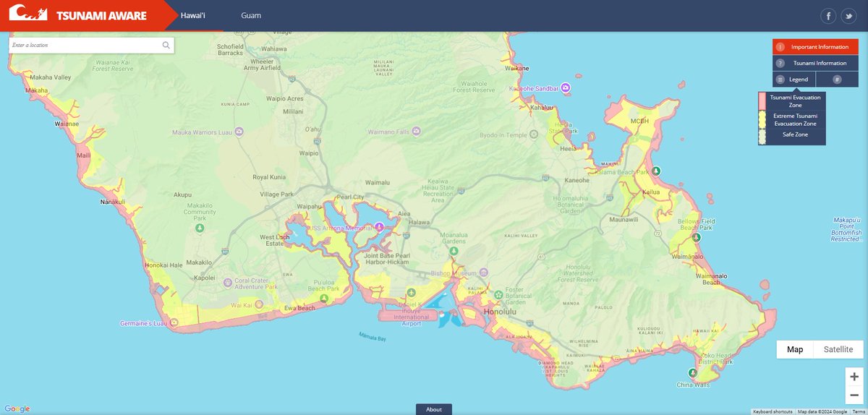Click the Kalama Beach Park tree marker
The image size is (868, 415).
click(x=656, y=171)
